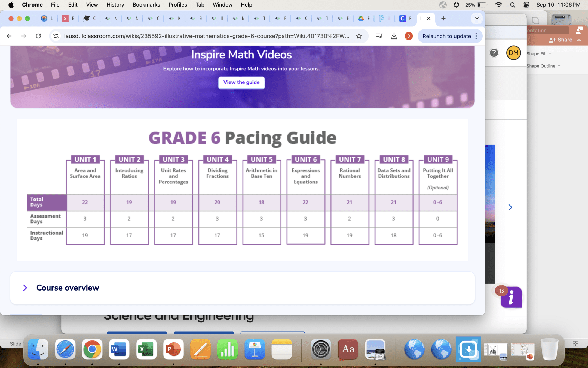This screenshot has height=368, width=588.
Task: Bookmark page with the star icon
Action: pyautogui.click(x=359, y=36)
